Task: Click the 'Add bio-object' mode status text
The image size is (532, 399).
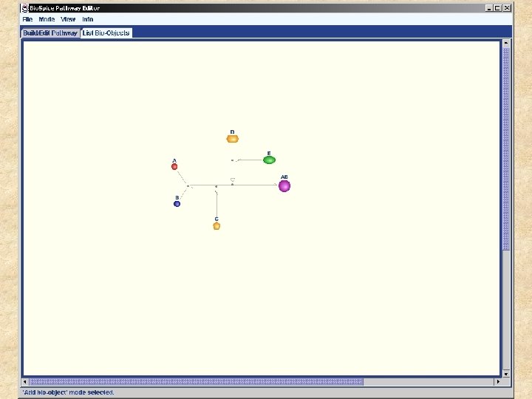Action: [x=68, y=392]
